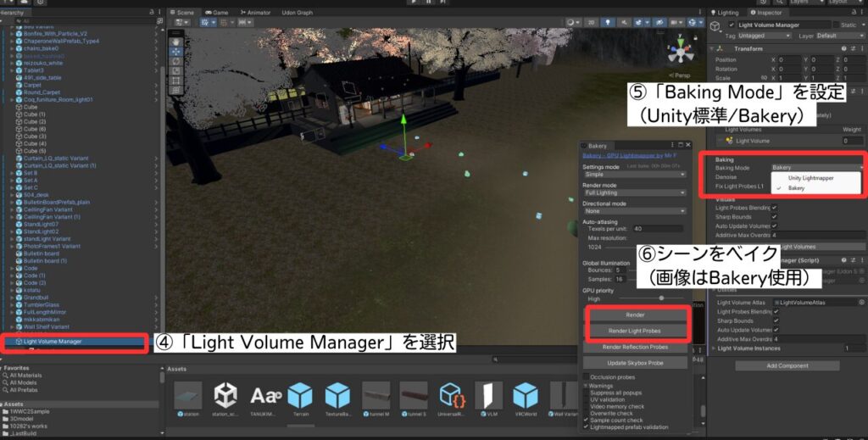Toggle 2D scene view mode
The width and height of the screenshot is (868, 440).
coord(591,22)
